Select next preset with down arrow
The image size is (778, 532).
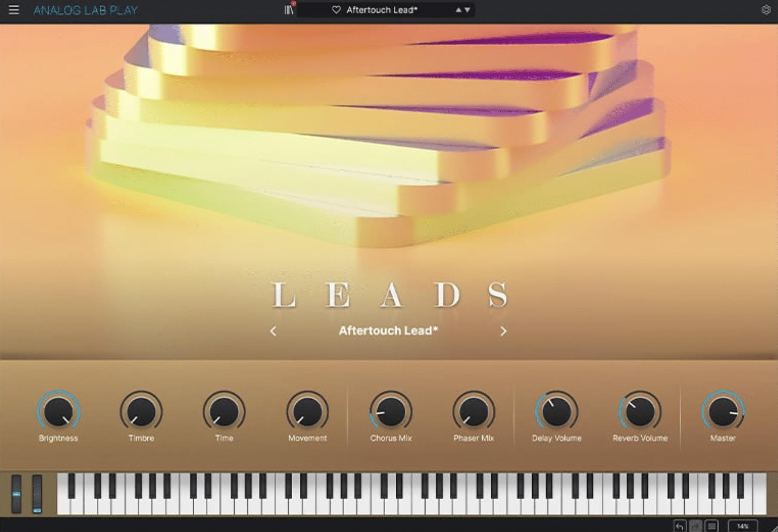point(467,10)
